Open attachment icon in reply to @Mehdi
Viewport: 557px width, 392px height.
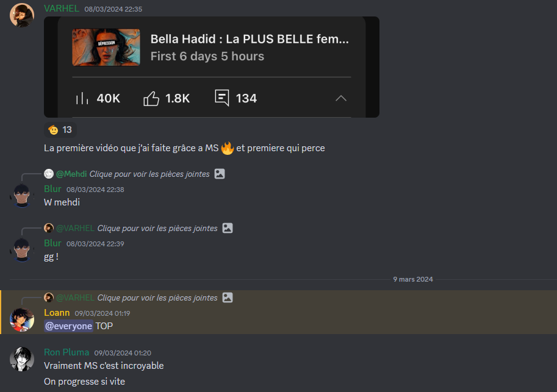point(220,174)
